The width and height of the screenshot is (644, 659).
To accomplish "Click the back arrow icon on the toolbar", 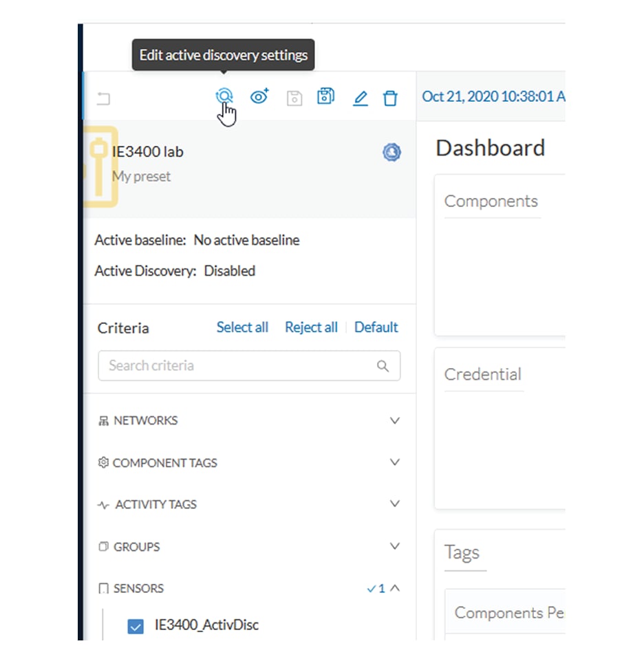I will 103,98.
